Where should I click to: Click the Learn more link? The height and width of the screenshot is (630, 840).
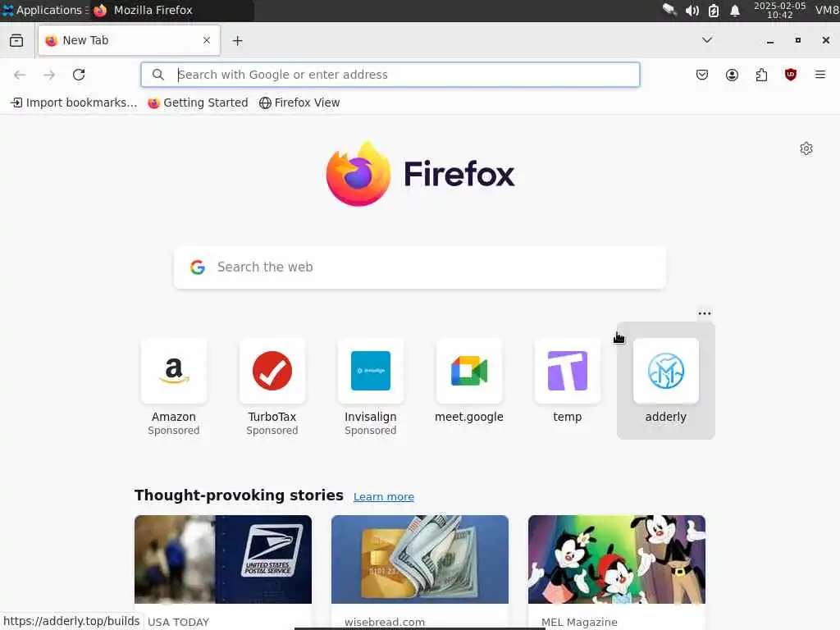[x=384, y=496]
